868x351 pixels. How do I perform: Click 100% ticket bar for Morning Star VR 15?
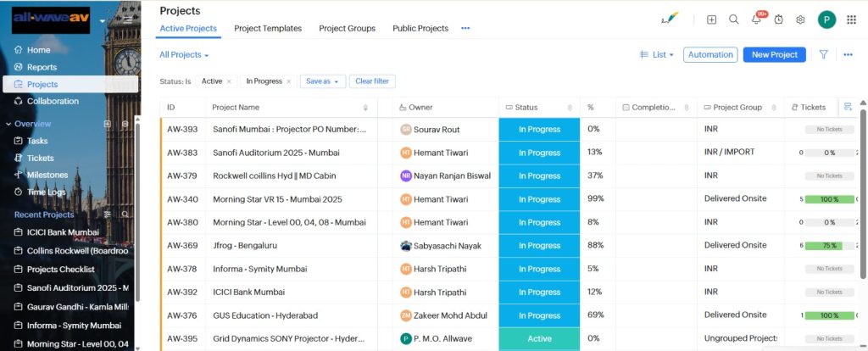click(x=829, y=198)
